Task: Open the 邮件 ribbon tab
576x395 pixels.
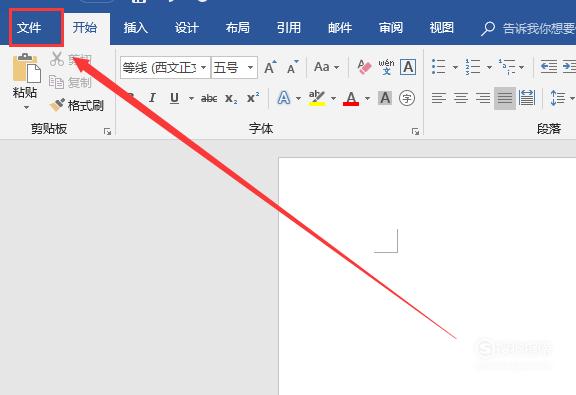Action: [x=340, y=28]
